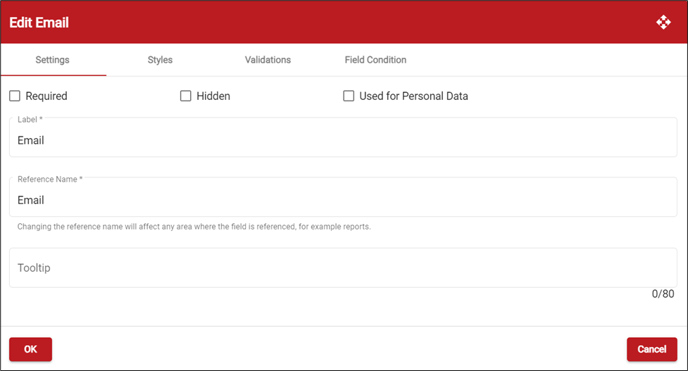Viewport: 688px width, 371px height.
Task: Check Used for Personal Data
Action: coord(348,96)
